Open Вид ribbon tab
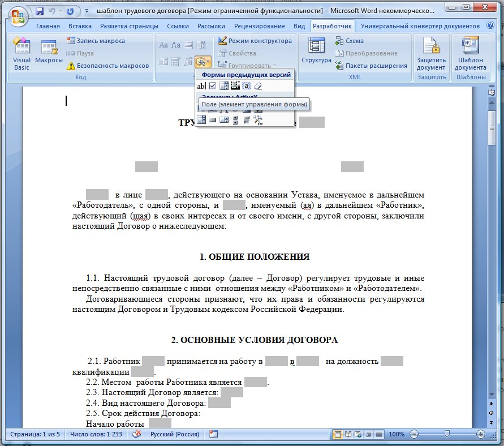 click(x=299, y=26)
